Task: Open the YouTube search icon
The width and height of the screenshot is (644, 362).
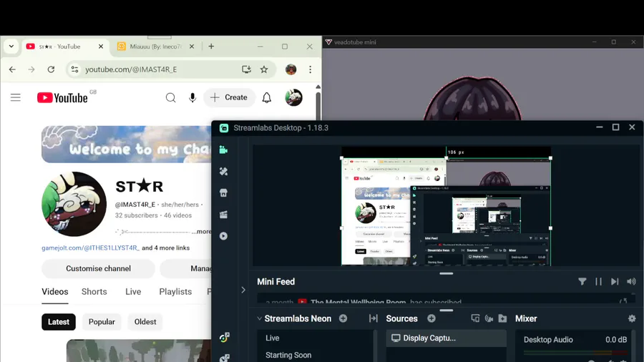Action: (170, 98)
